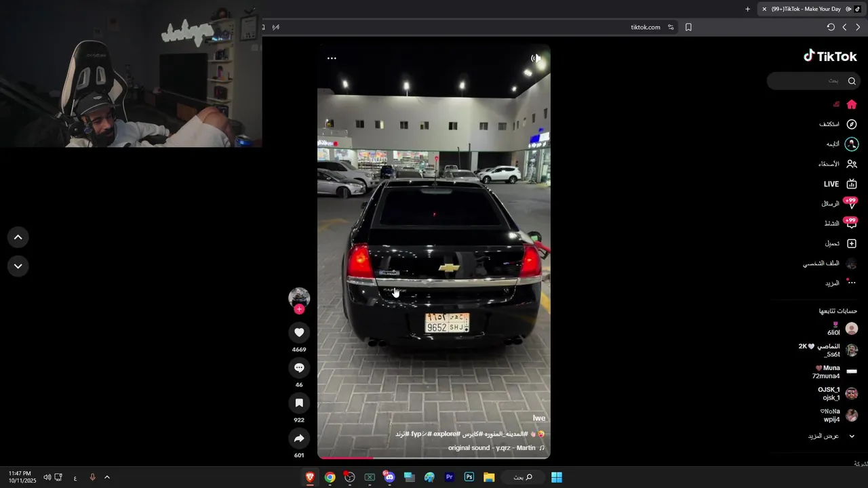This screenshot has width=868, height=488.
Task: Open Adobe Premiere Pro in taskbar
Action: (x=449, y=477)
